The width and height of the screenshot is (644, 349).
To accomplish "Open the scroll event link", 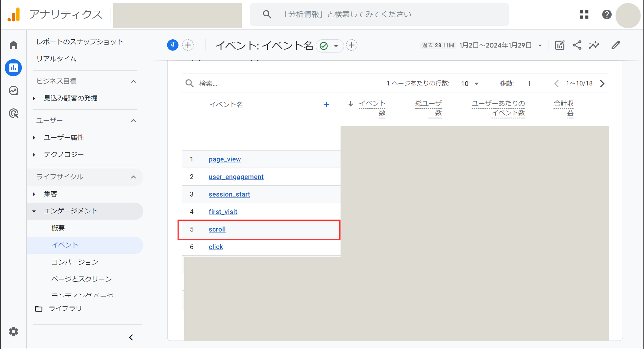I will tap(217, 229).
